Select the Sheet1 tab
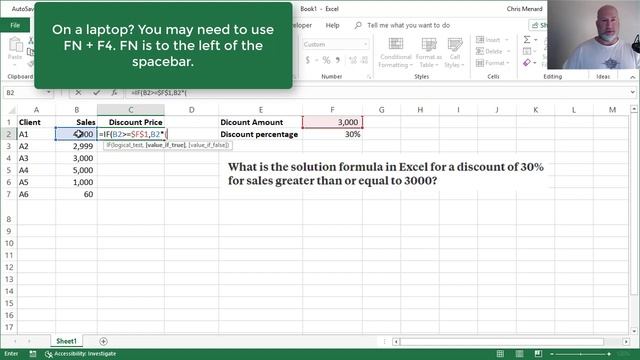The width and height of the screenshot is (640, 360). [x=66, y=341]
